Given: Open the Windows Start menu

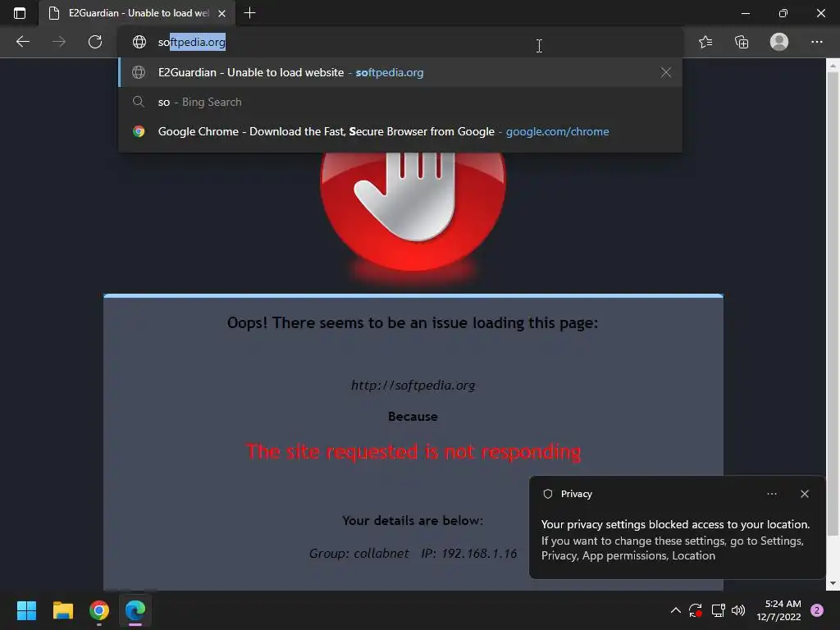Looking at the screenshot, I should coord(26,610).
